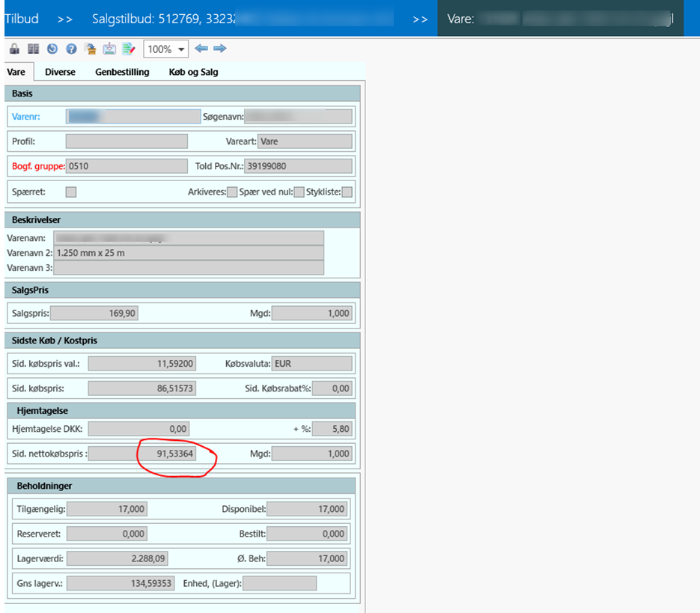Click the Hjemtagelse section header
Image resolution: width=700 pixels, height=613 pixels.
pos(181,410)
